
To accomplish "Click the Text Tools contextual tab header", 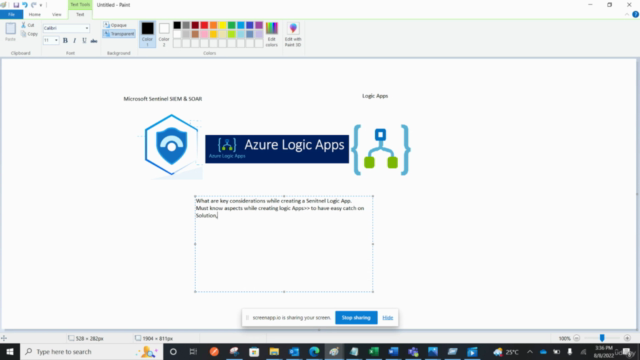I will [80, 4].
